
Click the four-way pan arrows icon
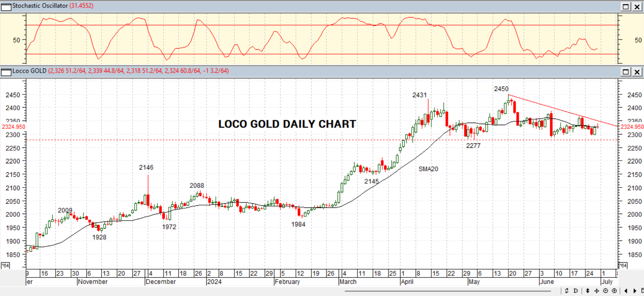(597, 291)
